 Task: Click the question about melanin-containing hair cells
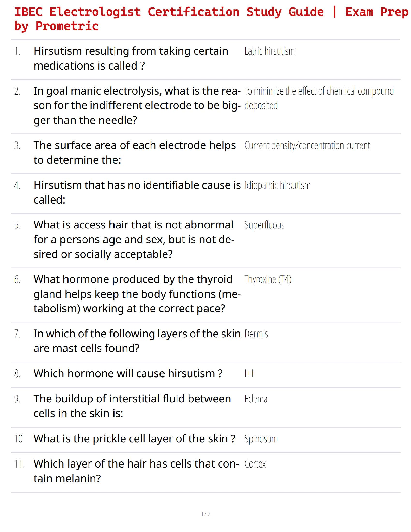136,471
